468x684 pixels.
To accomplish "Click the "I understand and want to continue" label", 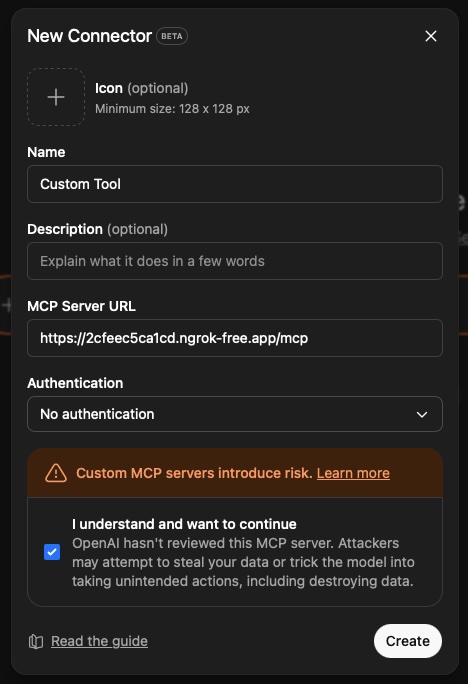I will tap(184, 524).
